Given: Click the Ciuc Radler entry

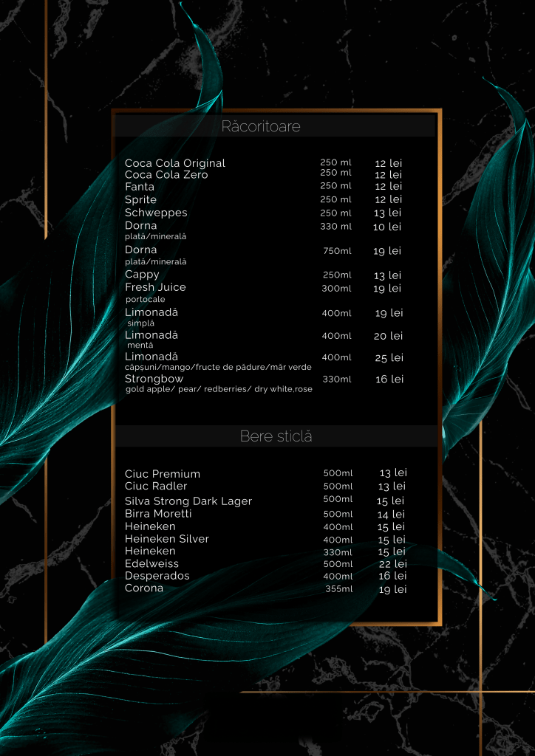Looking at the screenshot, I should click(x=156, y=487).
